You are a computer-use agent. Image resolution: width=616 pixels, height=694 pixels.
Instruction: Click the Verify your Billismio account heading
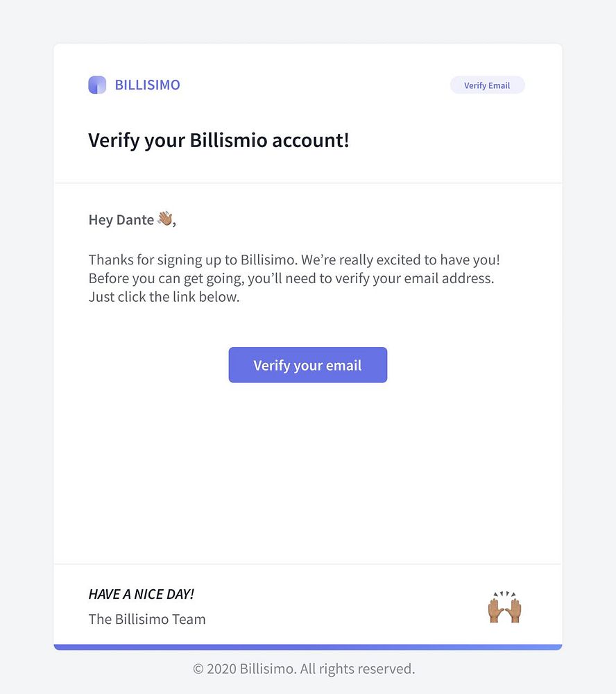[219, 141]
